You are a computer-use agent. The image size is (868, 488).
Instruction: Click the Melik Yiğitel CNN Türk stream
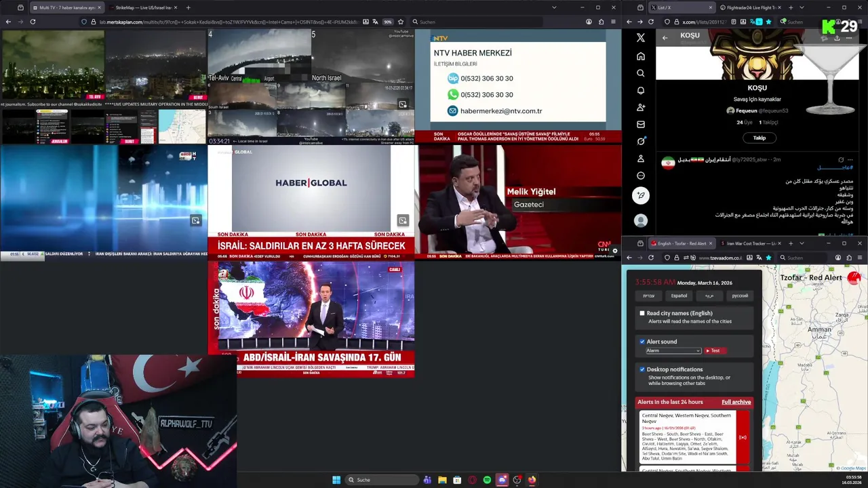(x=518, y=202)
